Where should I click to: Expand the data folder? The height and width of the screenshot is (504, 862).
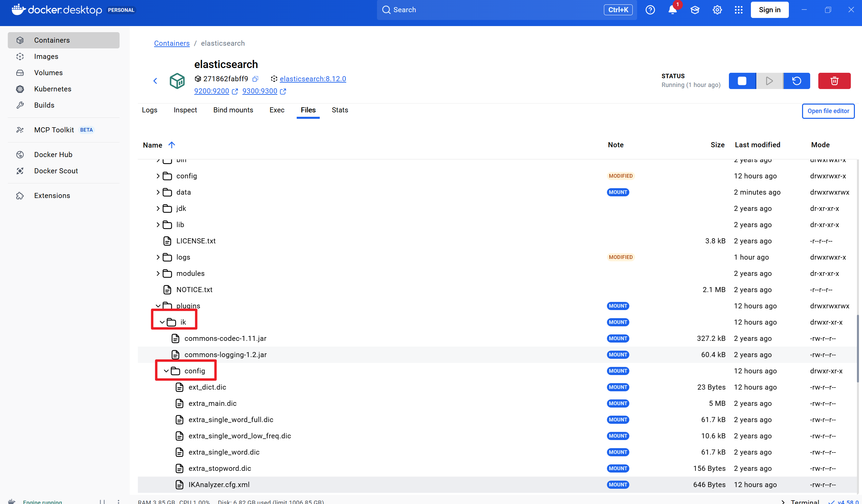158,192
